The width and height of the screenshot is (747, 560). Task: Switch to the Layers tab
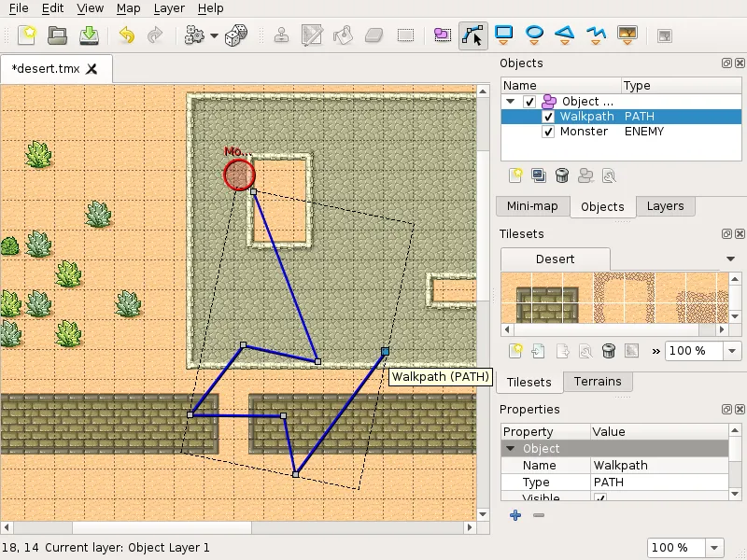pos(665,206)
